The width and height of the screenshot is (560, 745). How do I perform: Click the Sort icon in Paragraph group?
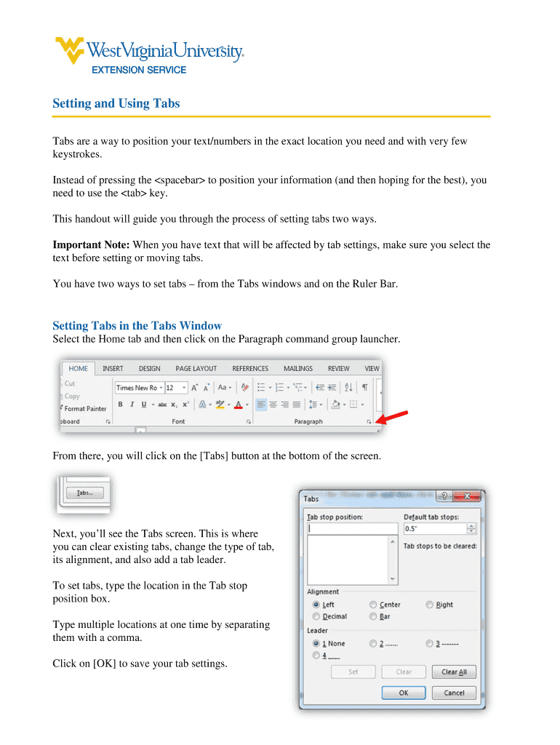pos(348,388)
